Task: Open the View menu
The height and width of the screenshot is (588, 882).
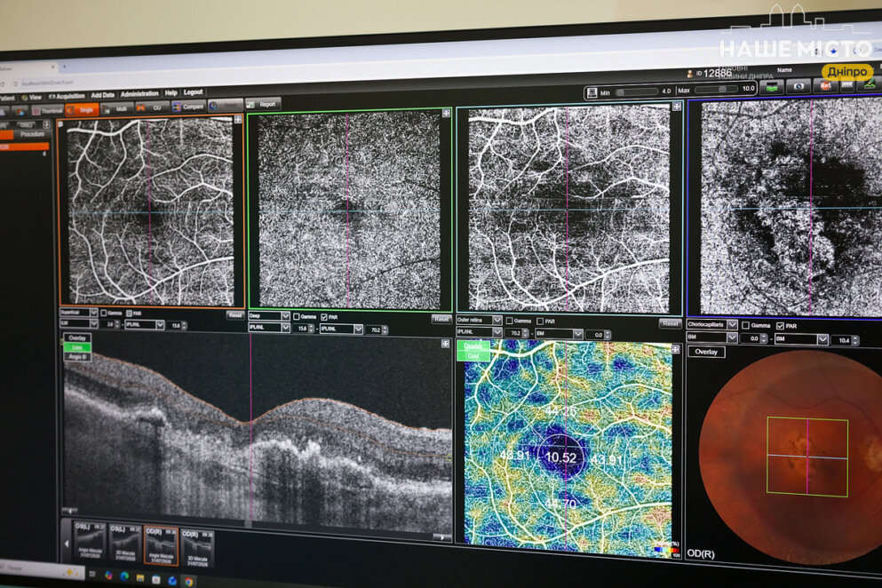Action: click(31, 98)
